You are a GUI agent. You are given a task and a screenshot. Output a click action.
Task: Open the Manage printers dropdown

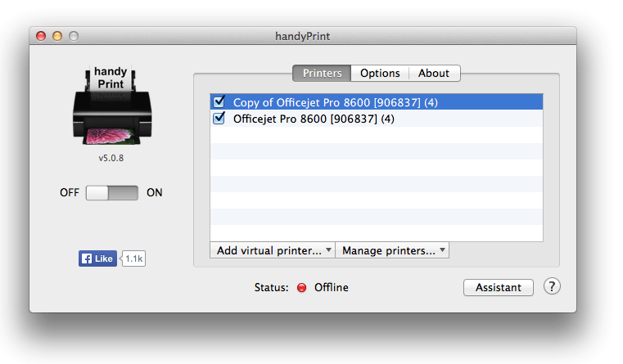click(x=392, y=250)
